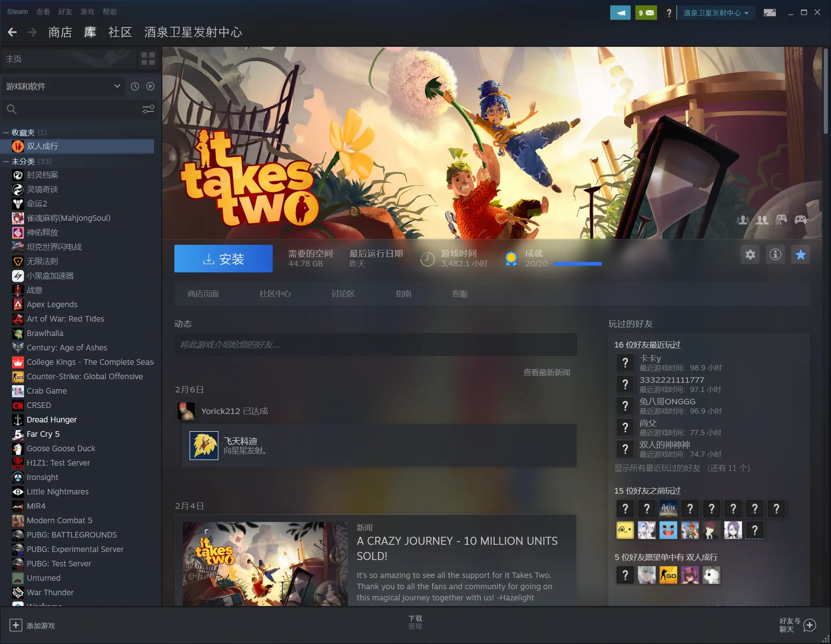The width and height of the screenshot is (831, 644).
Task: Open 飞天科迪 achievement icon
Action: point(204,446)
